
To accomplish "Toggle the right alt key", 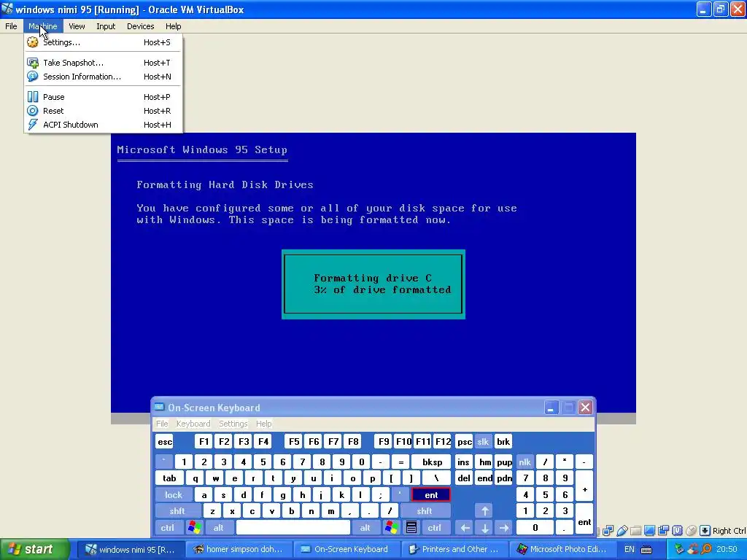I will (365, 528).
